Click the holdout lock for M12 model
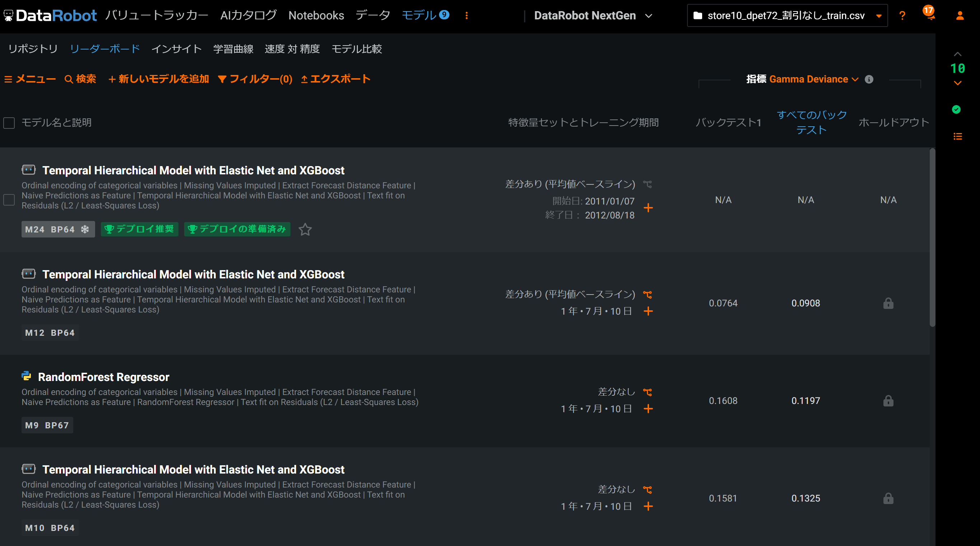Screen dimensions: 980x546 click(888, 303)
